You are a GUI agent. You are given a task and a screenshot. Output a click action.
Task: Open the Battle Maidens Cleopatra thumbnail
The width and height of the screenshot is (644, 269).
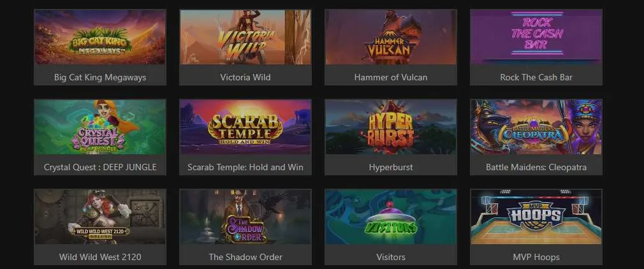pos(536,127)
